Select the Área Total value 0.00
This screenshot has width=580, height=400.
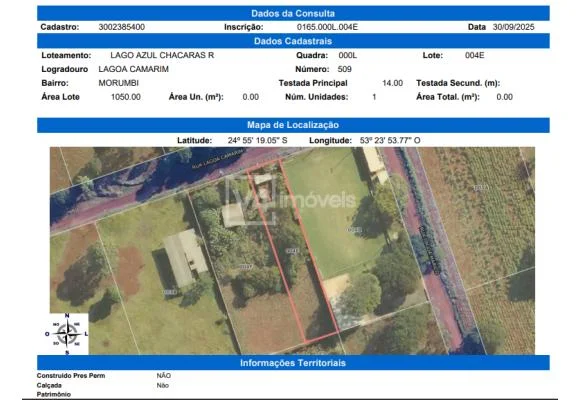coord(505,97)
